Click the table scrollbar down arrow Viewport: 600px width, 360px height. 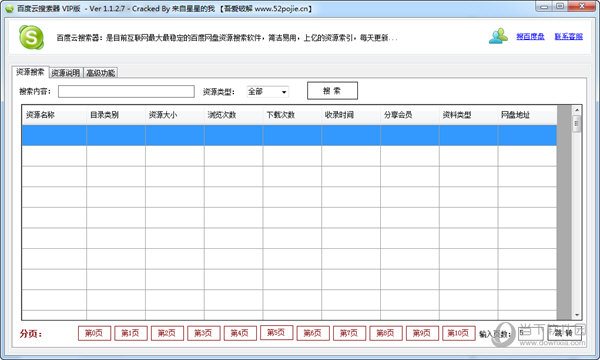point(577,315)
